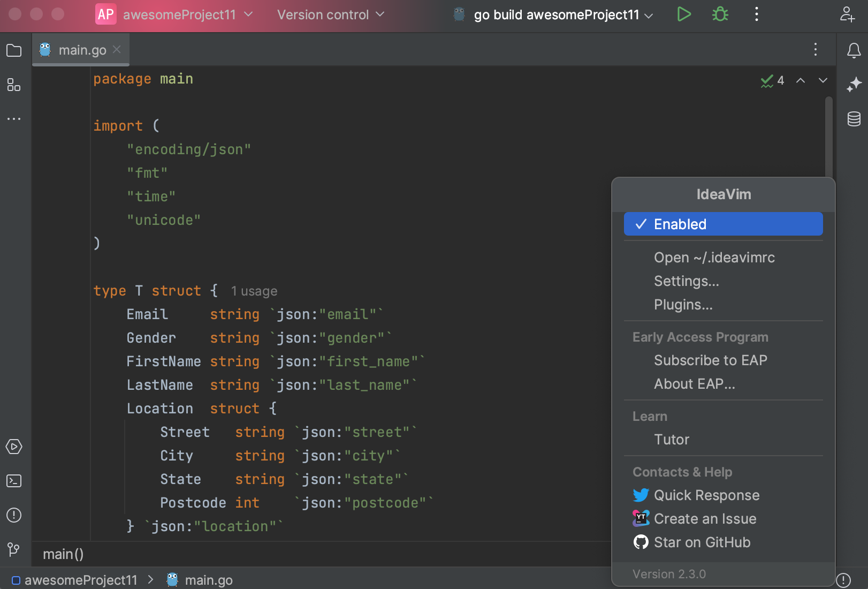Run the go build awesomeProject11 configuration
Screen dimensions: 868x589
pos(684,14)
